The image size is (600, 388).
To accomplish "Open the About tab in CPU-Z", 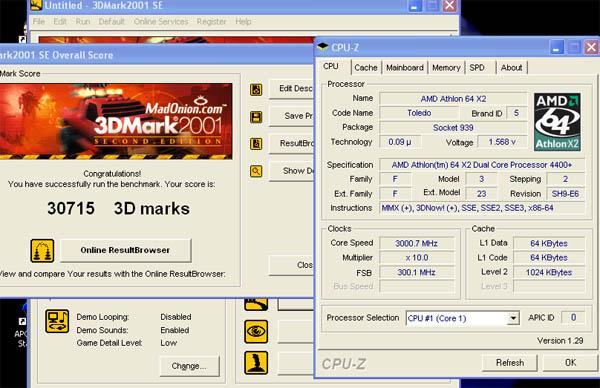I will tap(512, 68).
